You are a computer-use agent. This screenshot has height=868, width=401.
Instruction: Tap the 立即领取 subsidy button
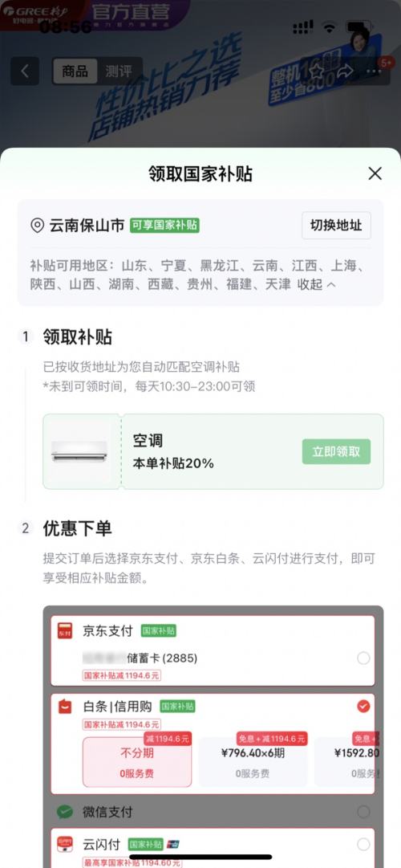(336, 452)
